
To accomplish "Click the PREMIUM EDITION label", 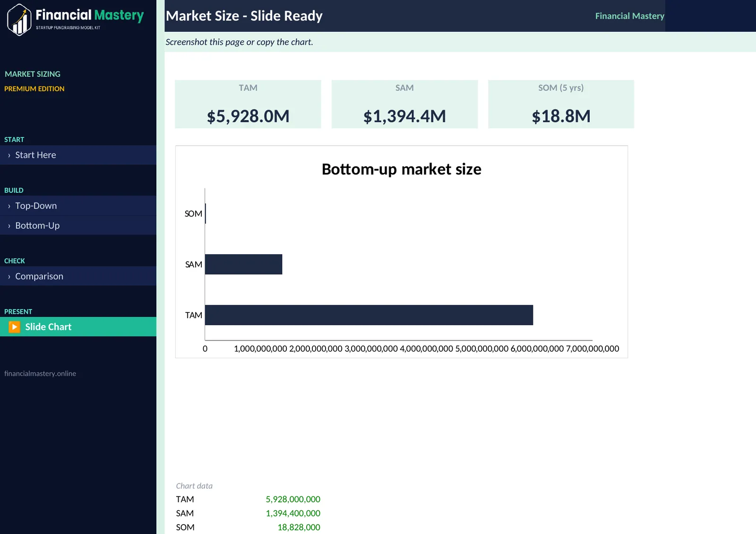I will click(x=34, y=89).
